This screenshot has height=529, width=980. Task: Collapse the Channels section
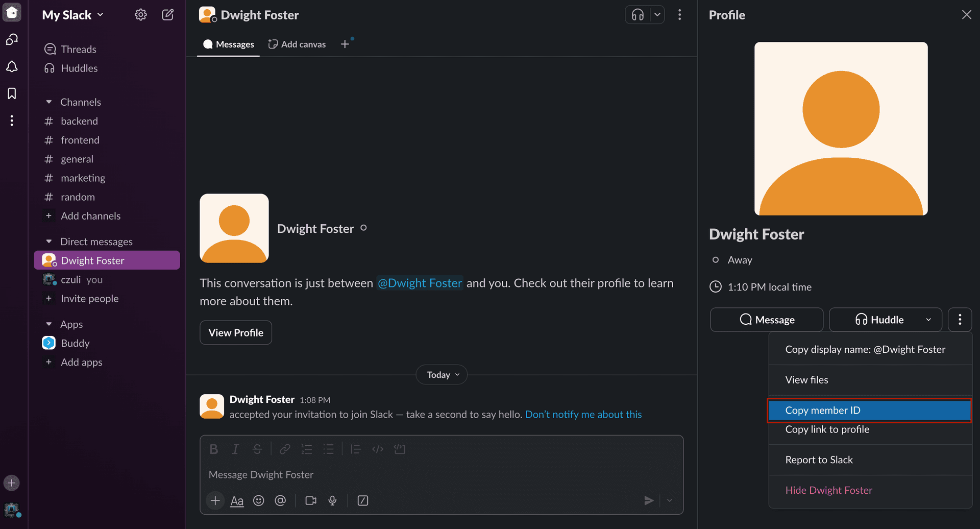pyautogui.click(x=49, y=102)
